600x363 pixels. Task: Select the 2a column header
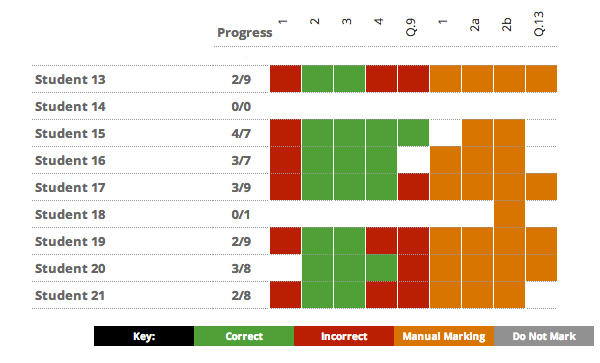475,25
